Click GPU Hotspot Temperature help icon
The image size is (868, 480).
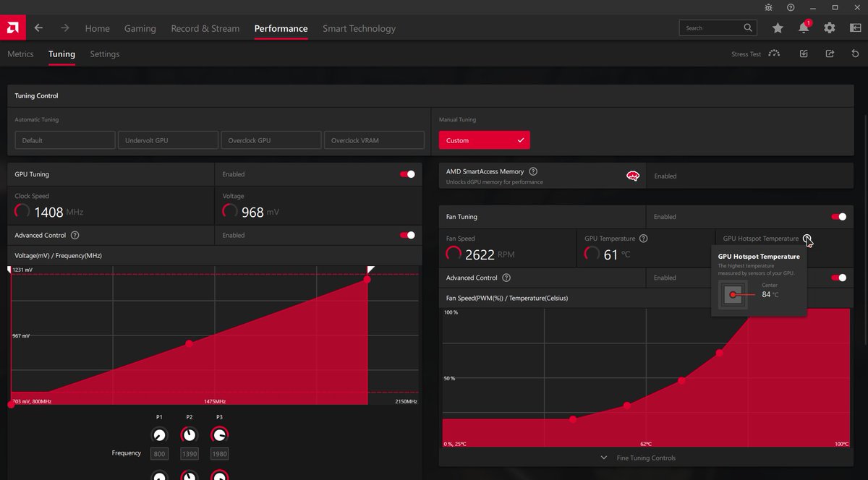[x=807, y=239]
